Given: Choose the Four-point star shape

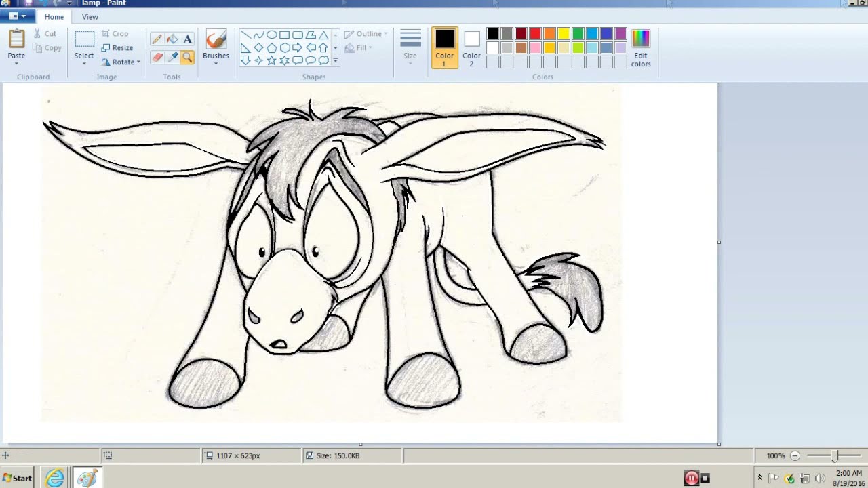Looking at the screenshot, I should click(258, 60).
